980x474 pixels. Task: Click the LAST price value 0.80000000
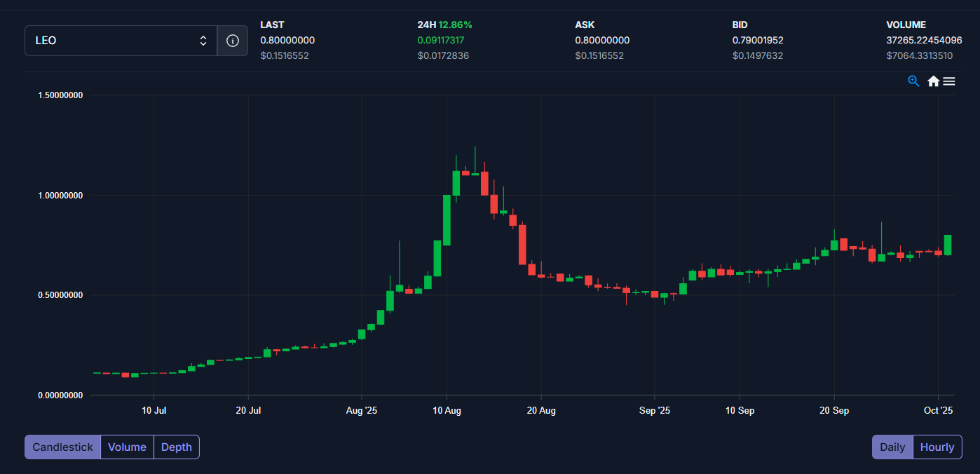point(287,40)
